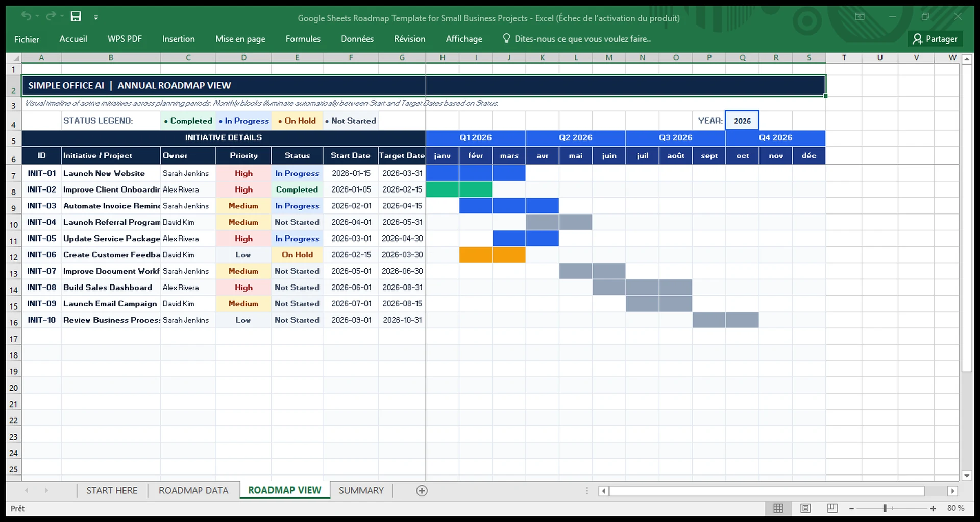Click previous sheet navigation arrow
The image size is (980, 522).
coord(27,490)
